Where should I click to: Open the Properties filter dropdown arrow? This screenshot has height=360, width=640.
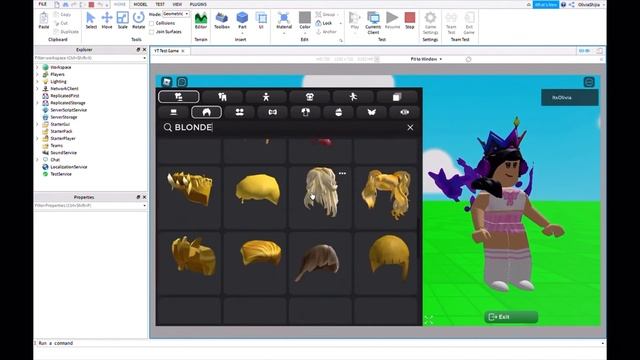144,206
